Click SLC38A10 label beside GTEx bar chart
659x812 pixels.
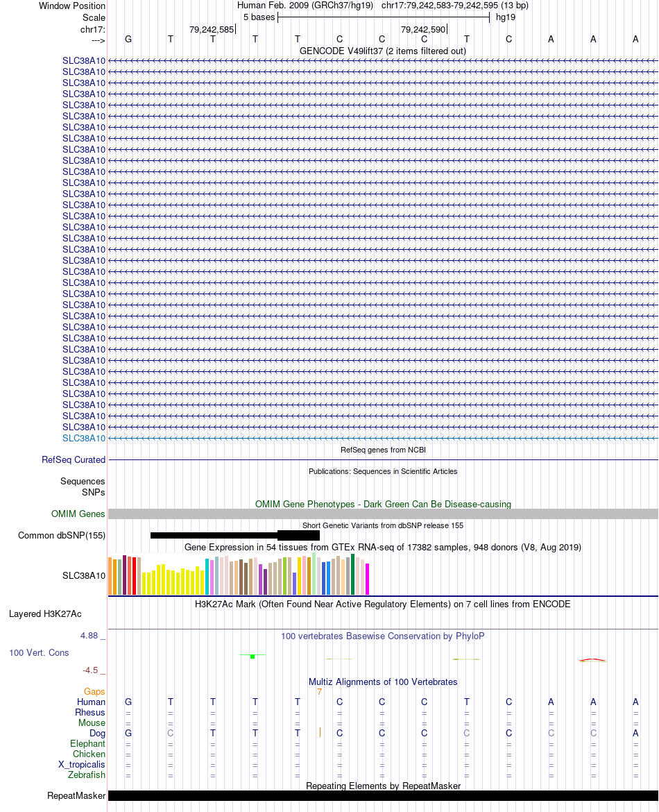[84, 575]
